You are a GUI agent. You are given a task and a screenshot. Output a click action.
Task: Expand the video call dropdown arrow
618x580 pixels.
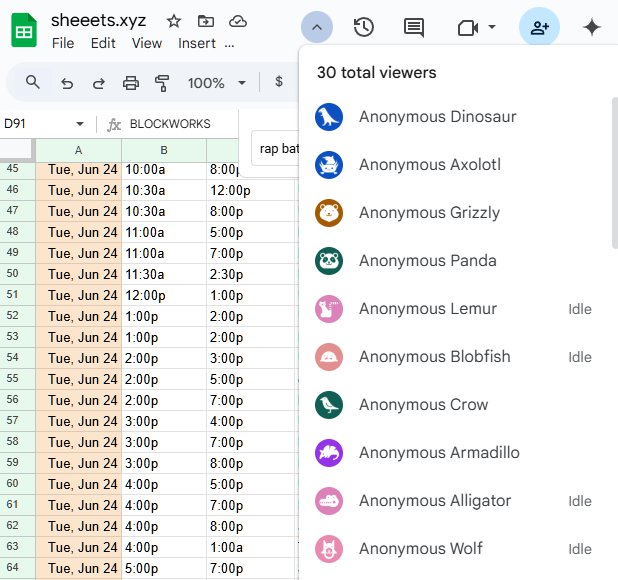click(491, 27)
